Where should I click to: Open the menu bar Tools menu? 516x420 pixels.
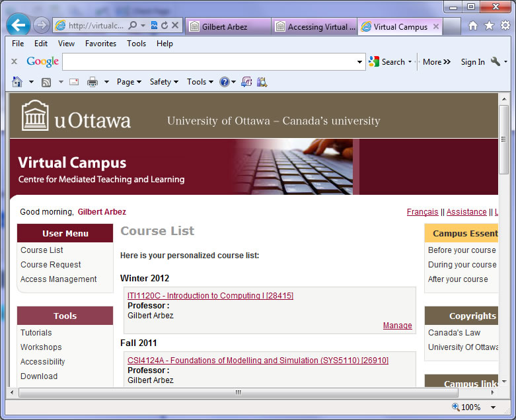tap(136, 44)
